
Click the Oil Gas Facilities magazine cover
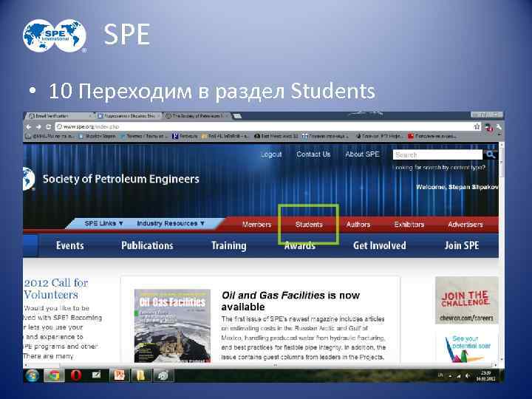click(172, 326)
